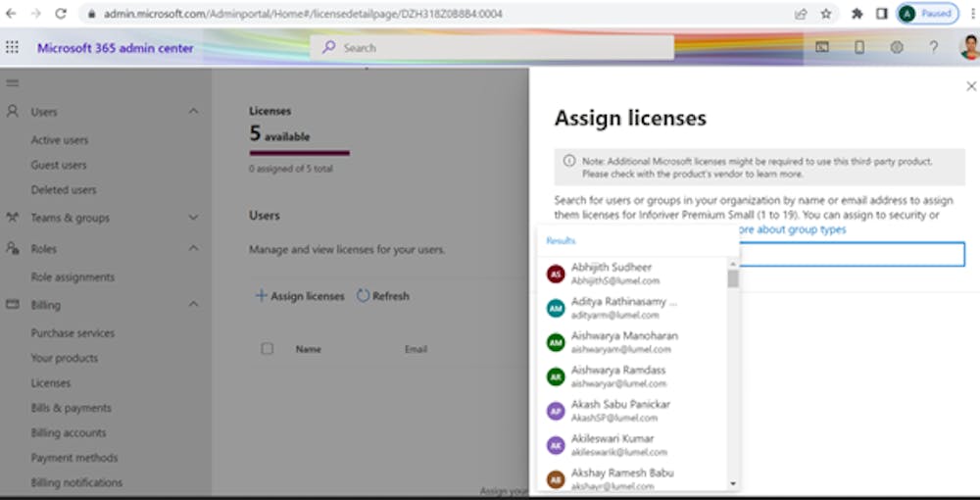This screenshot has width=980, height=500.
Task: Select Aishwarya Manoharan from results
Action: pyautogui.click(x=631, y=342)
